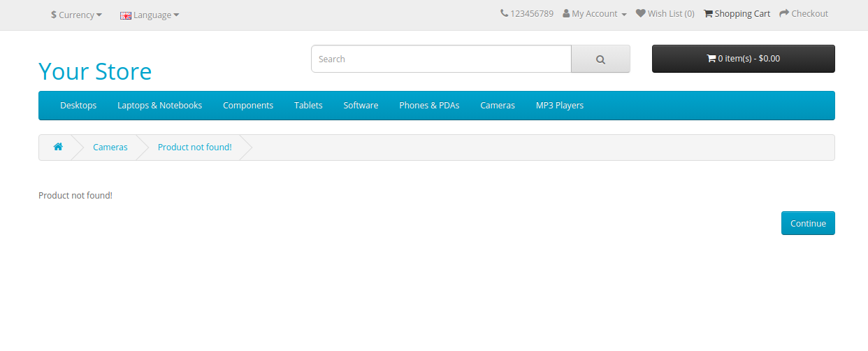This screenshot has width=868, height=351.
Task: Click the Checkout arrow icon
Action: (x=784, y=13)
